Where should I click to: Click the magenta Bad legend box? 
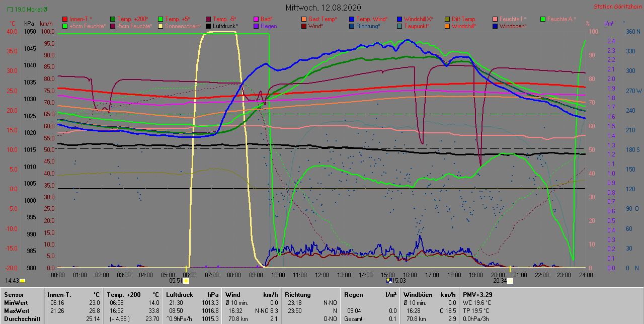(256, 19)
